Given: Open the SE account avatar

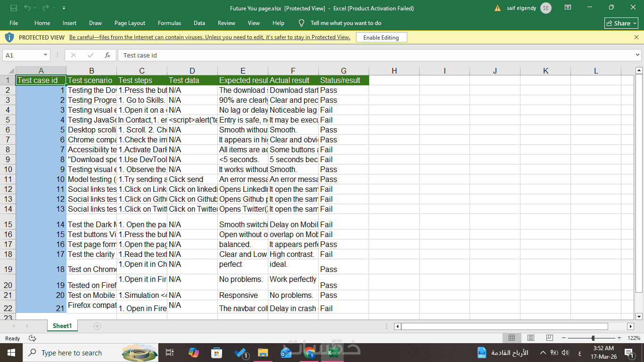Looking at the screenshot, I should [x=545, y=8].
